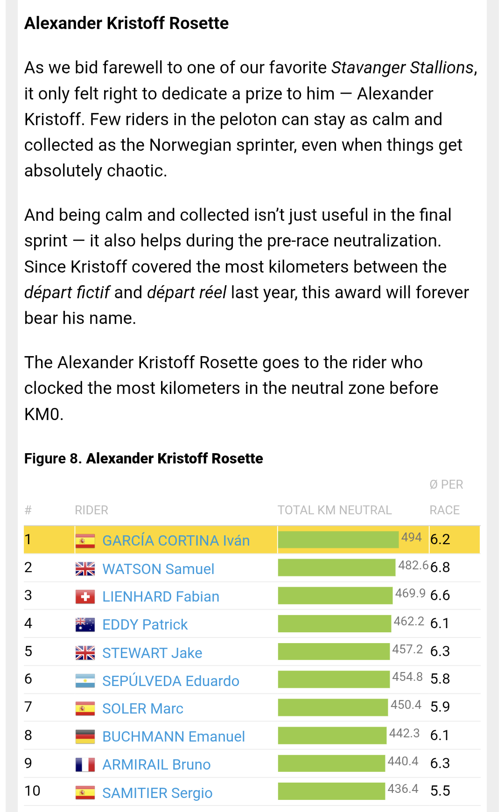This screenshot has height=812, width=504.
Task: Open WATSON Samuel rider link
Action: (158, 569)
